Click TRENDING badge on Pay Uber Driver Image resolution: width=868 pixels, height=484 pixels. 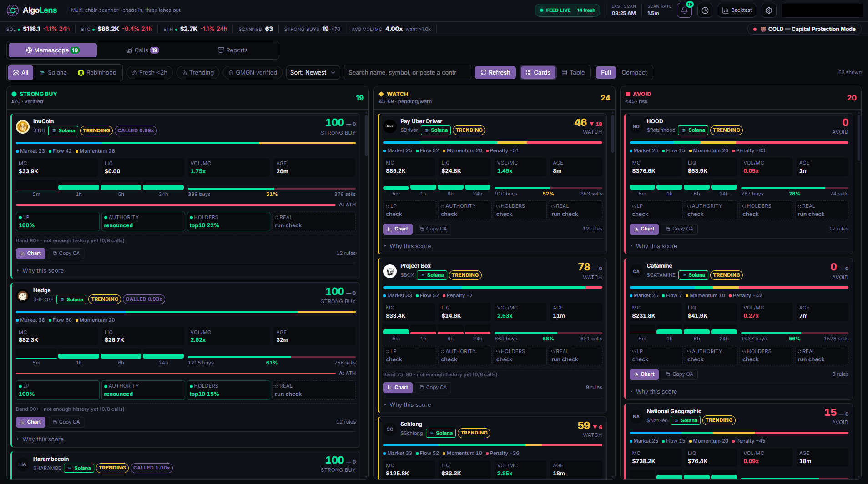pos(469,130)
